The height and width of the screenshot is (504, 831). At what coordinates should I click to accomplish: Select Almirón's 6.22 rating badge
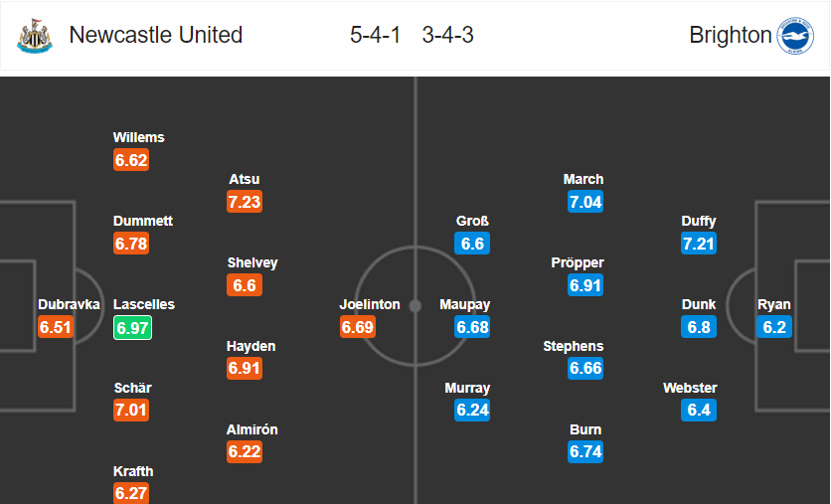click(245, 451)
